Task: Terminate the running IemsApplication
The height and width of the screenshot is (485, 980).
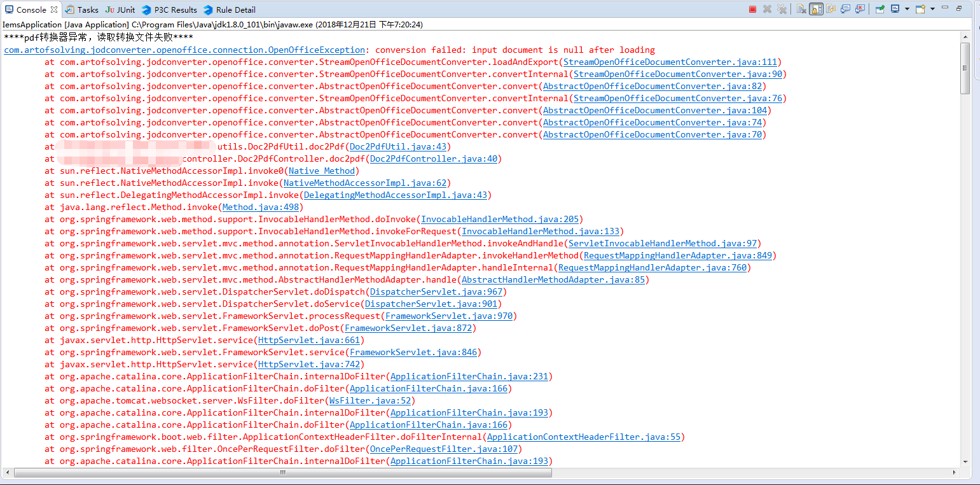Action: click(x=753, y=10)
